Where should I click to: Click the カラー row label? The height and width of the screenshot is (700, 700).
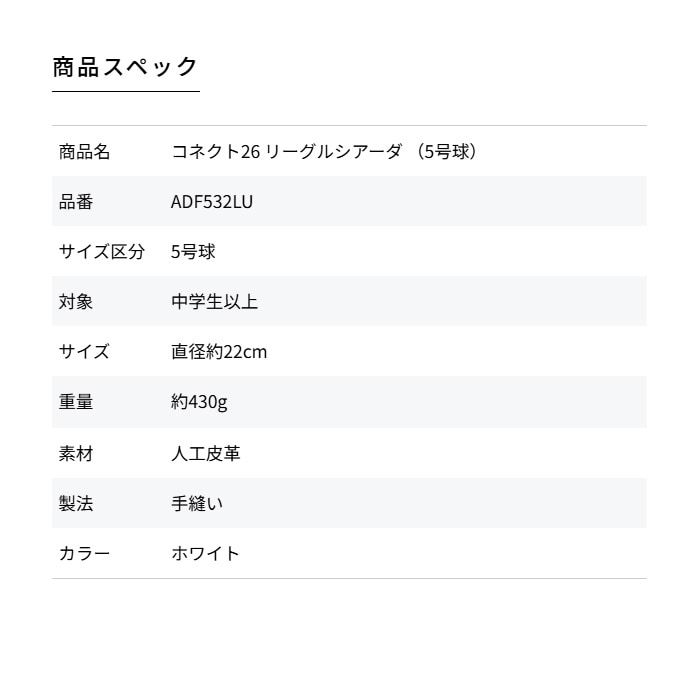coord(84,554)
